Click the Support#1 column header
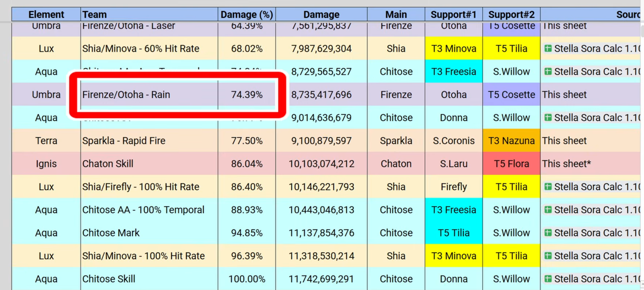 [454, 14]
